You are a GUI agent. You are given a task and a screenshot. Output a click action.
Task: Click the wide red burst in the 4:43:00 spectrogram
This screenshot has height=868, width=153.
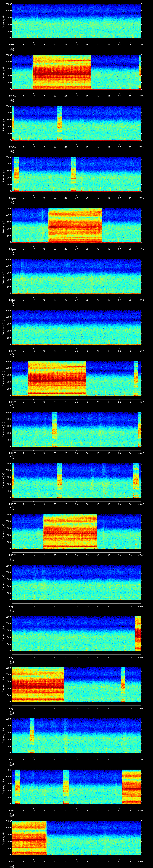coord(57,378)
